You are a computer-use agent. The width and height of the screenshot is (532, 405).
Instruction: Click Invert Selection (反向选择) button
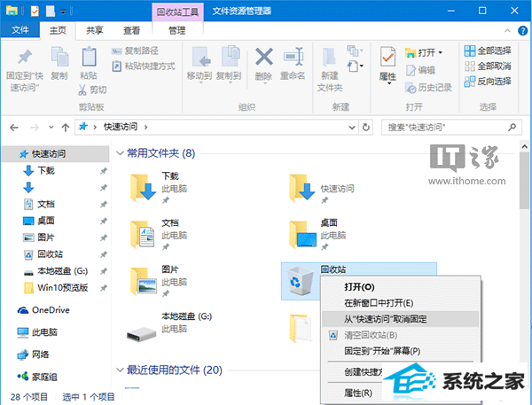tap(487, 82)
